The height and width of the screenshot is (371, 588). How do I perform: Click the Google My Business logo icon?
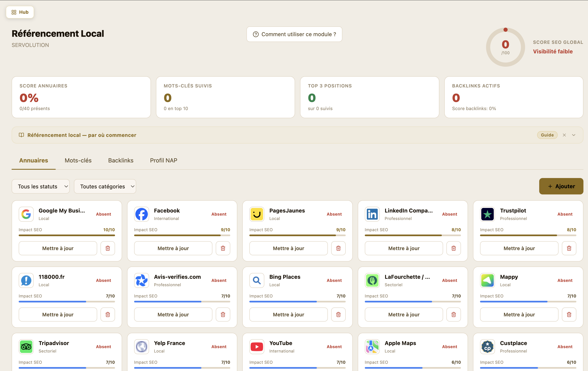pyautogui.click(x=26, y=214)
